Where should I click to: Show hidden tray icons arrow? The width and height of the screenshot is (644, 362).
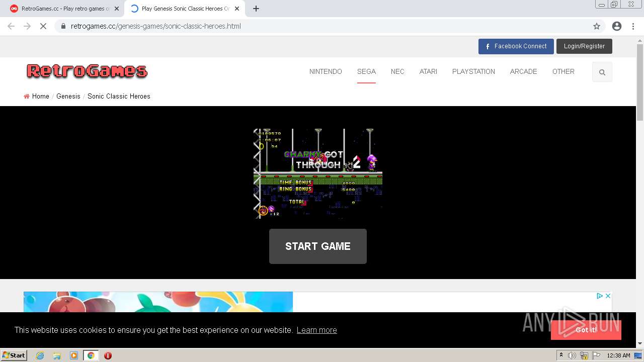point(561,355)
